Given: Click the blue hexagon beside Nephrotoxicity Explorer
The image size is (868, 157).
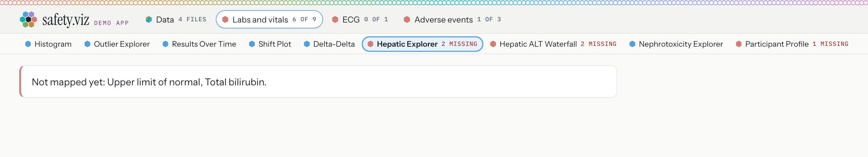Looking at the screenshot, I should tap(632, 44).
